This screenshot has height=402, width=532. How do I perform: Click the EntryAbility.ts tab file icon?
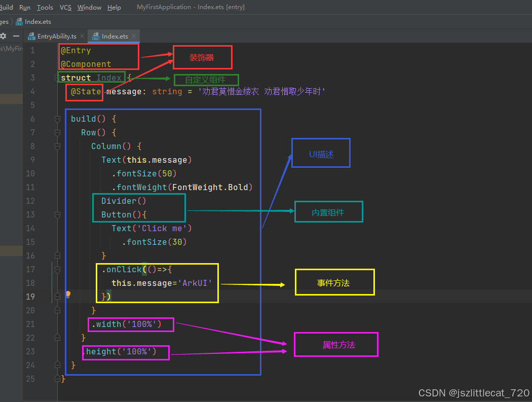tap(31, 36)
